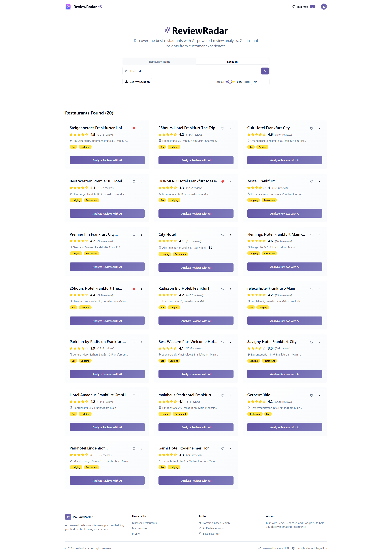
Task: Remove DORMERO Hotel Frankfurt Messe from favorites
Action: coord(223,182)
